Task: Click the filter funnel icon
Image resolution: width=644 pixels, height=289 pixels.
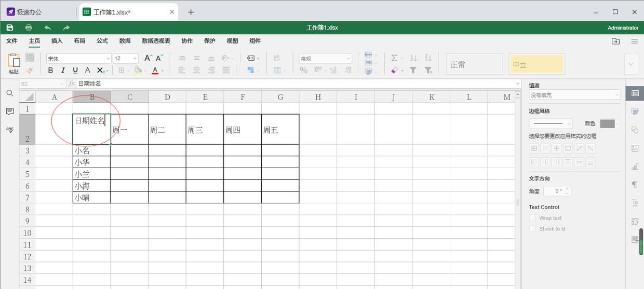Action: coord(413,70)
